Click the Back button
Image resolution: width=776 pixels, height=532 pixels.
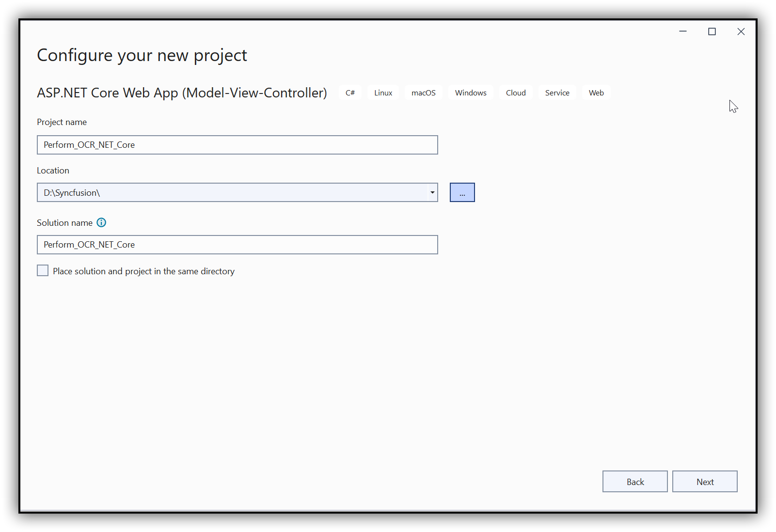[x=635, y=481]
